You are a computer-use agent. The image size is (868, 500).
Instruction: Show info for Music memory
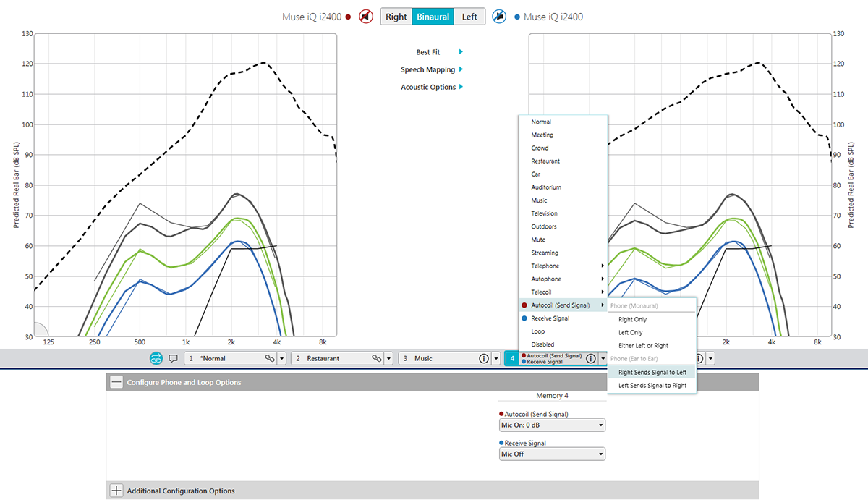484,358
